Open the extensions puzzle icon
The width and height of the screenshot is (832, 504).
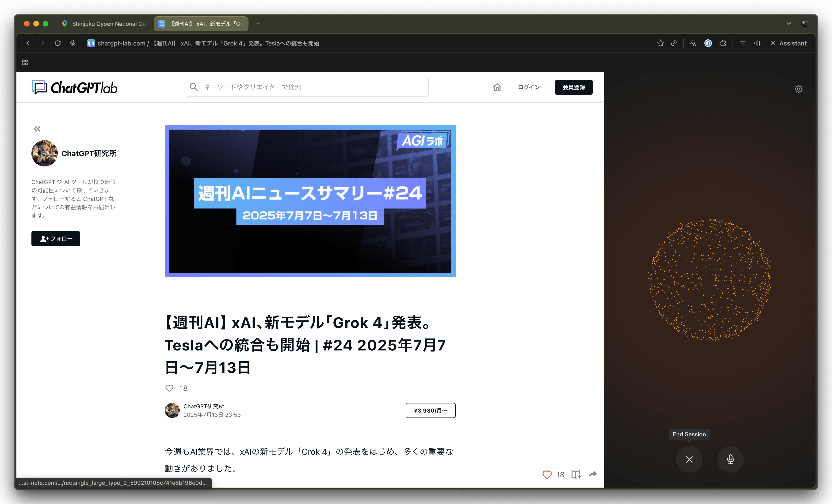723,43
